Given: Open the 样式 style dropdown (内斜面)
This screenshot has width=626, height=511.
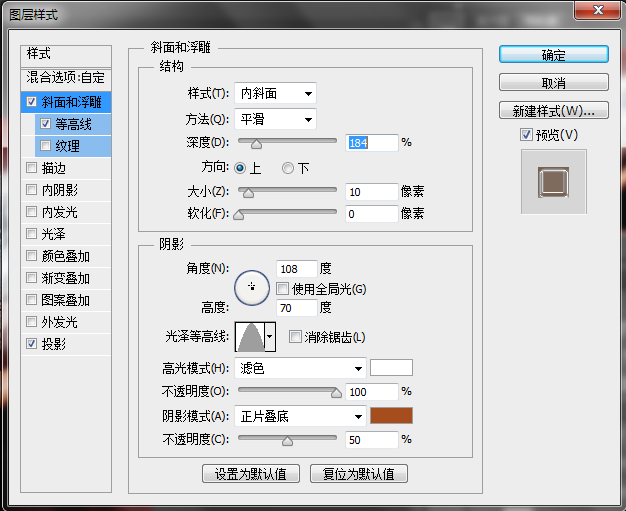Looking at the screenshot, I should [x=276, y=94].
